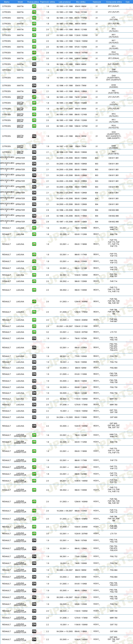Image resolution: width=133 pixels, height=644 pixels.
Task: Select date cell 10.1994 -> 01.1998
Action: click(x=65, y=78)
